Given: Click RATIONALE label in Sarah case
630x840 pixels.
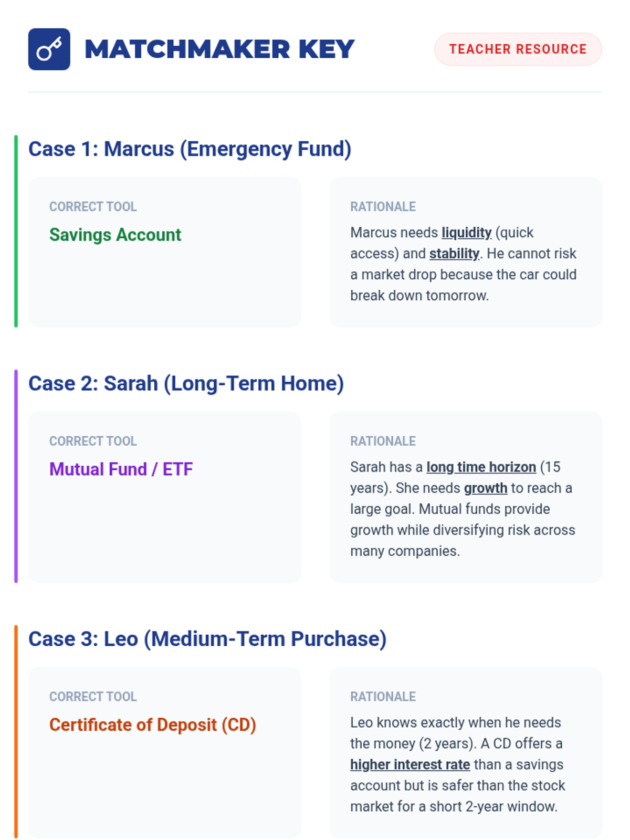Looking at the screenshot, I should pos(383,442).
